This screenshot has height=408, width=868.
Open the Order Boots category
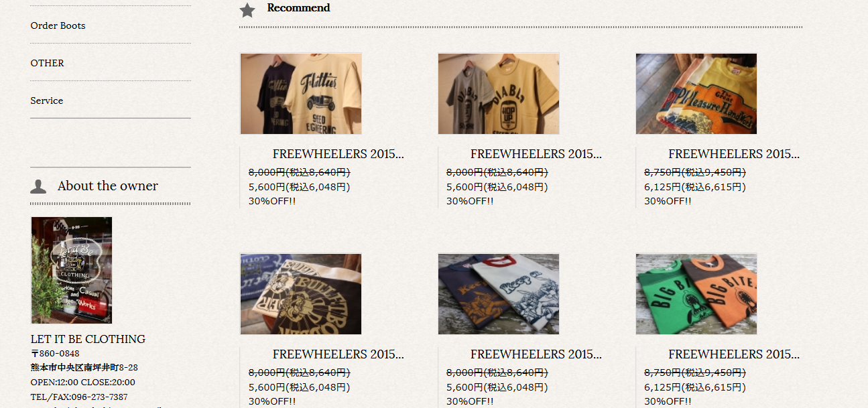click(58, 25)
